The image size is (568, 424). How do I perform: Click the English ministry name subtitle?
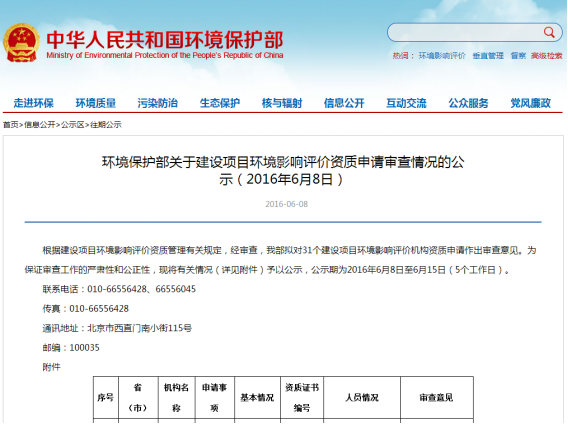(x=165, y=55)
